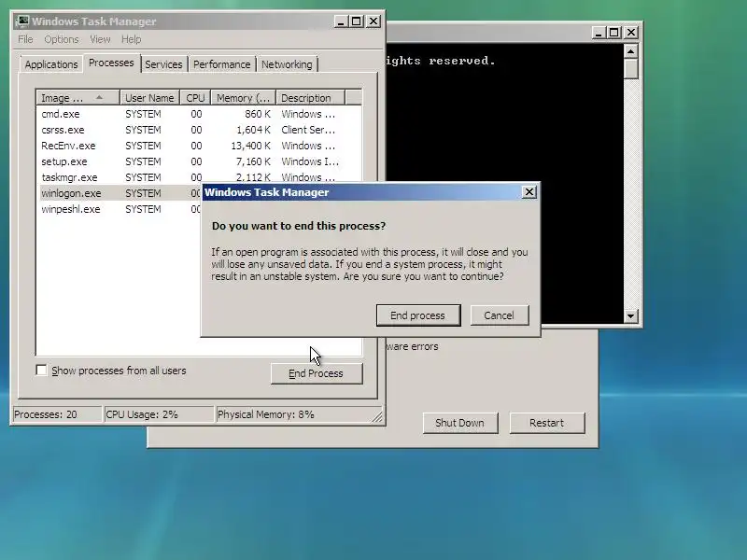Click Windows I... description of setup.exe
Image resolution: width=747 pixels, height=560 pixels.
310,161
